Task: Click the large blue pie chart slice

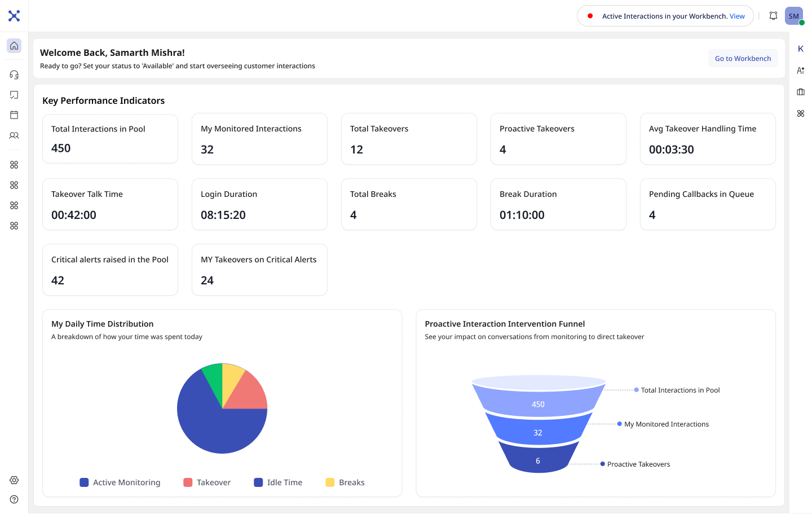Action: (214, 426)
